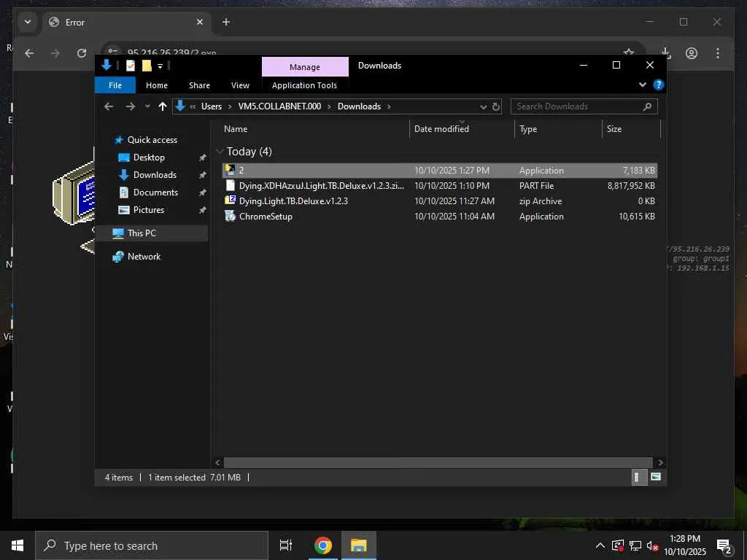Click New folder quick access toolbar icon
This screenshot has height=560, width=747.
coord(147,66)
